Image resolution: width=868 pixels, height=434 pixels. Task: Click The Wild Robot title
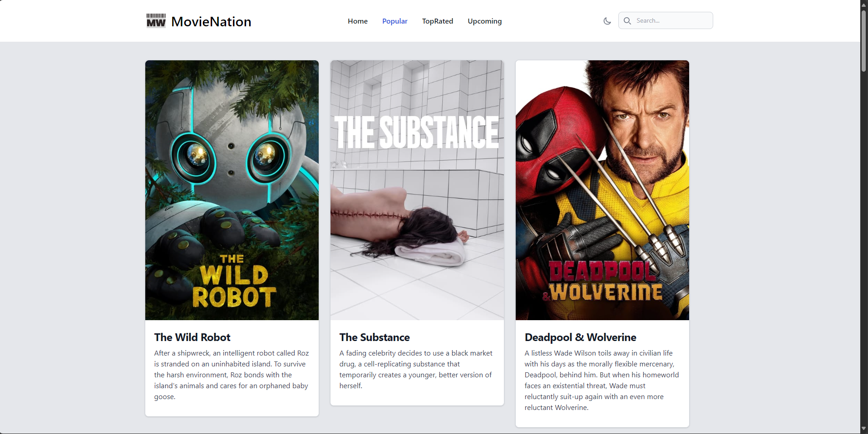point(192,337)
